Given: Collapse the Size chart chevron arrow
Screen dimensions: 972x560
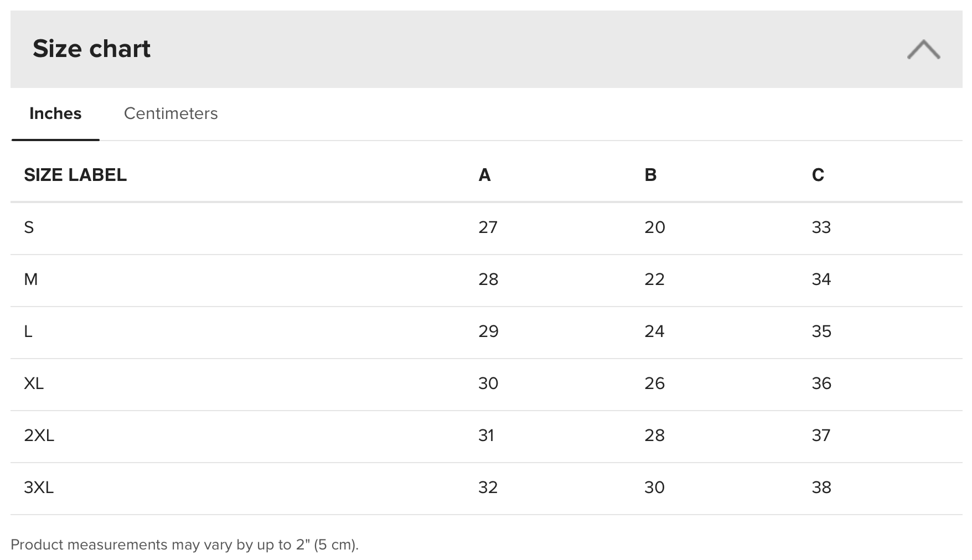Looking at the screenshot, I should pyautogui.click(x=923, y=49).
